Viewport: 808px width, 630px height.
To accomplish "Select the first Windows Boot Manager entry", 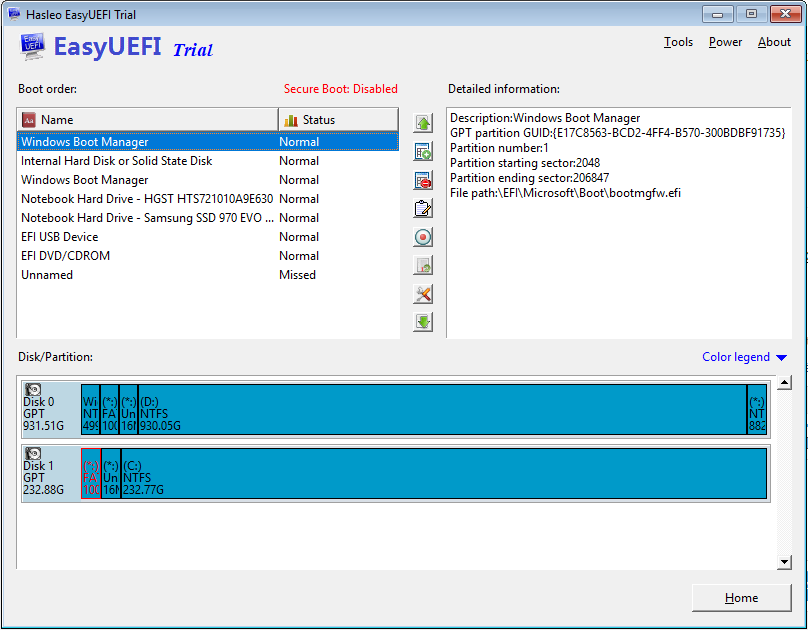I will [208, 142].
